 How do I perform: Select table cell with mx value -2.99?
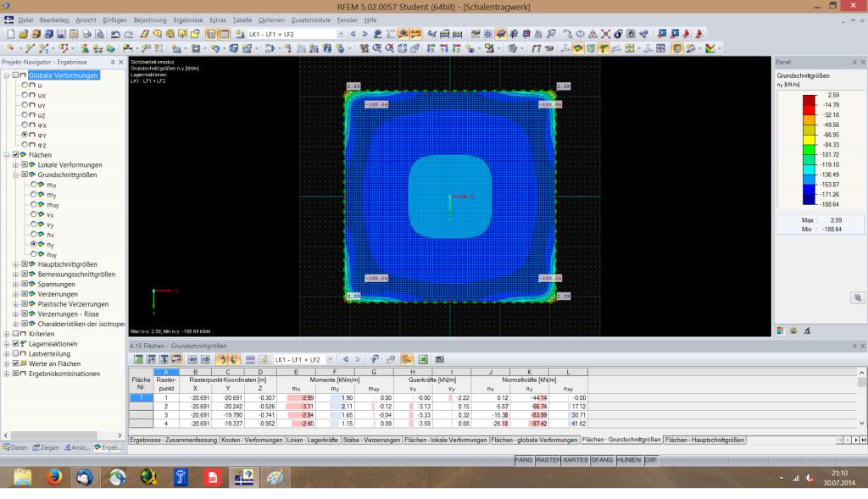coord(296,398)
